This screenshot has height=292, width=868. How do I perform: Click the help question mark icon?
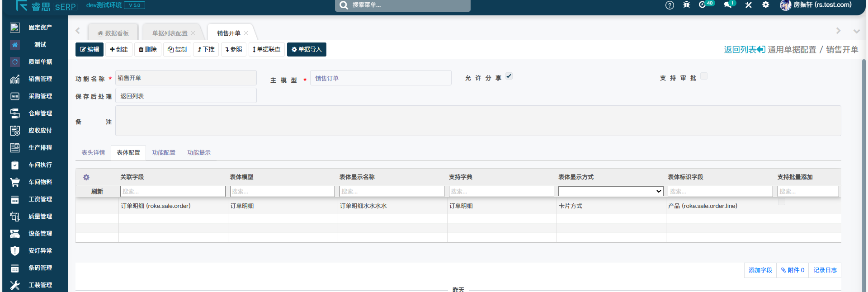click(x=670, y=5)
